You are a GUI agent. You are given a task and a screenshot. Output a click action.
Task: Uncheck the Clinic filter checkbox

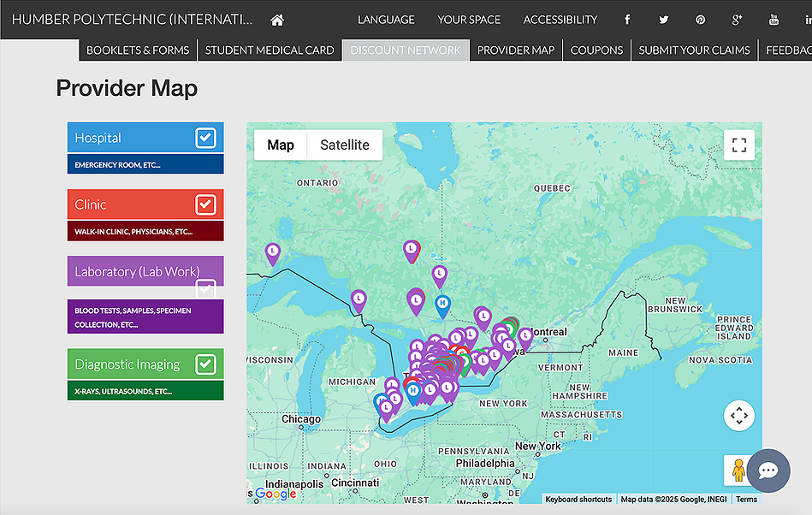click(x=205, y=204)
